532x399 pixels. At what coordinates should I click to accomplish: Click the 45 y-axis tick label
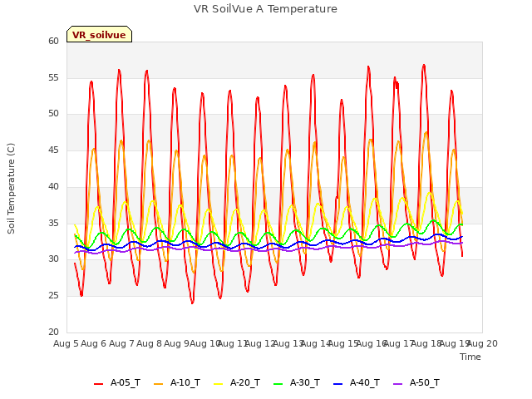coord(53,150)
